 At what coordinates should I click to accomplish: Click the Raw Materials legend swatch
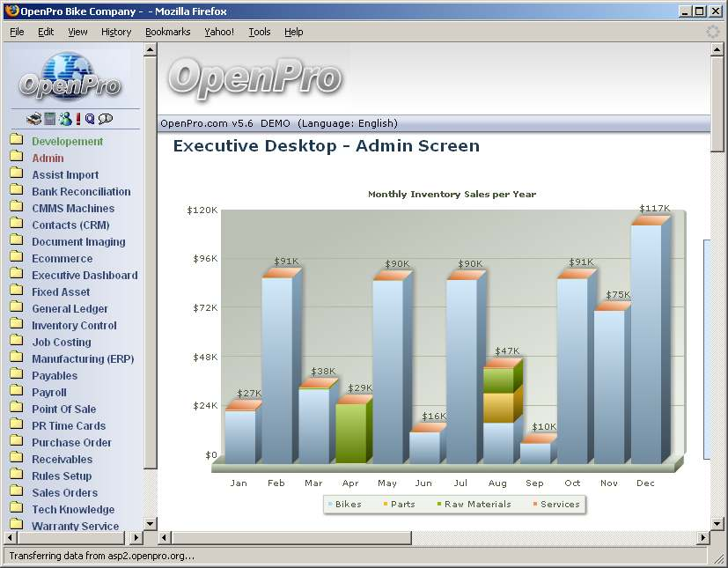pos(439,505)
